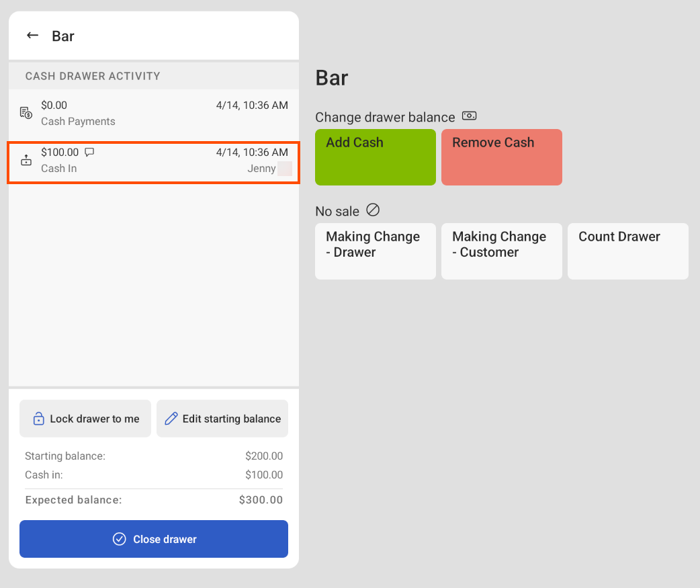Image resolution: width=700 pixels, height=588 pixels.
Task: Click the checkmark icon on Close drawer
Action: click(119, 539)
